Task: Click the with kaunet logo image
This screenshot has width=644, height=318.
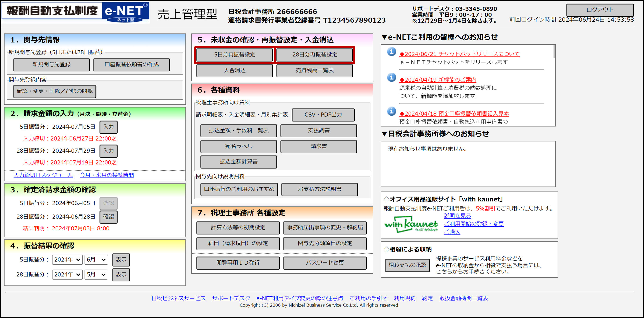Action: click(411, 225)
